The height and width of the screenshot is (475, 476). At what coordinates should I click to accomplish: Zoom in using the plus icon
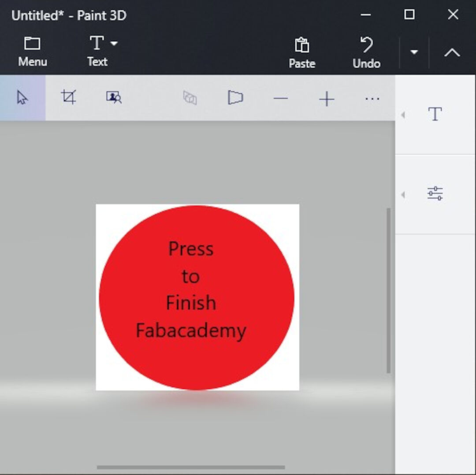326,99
